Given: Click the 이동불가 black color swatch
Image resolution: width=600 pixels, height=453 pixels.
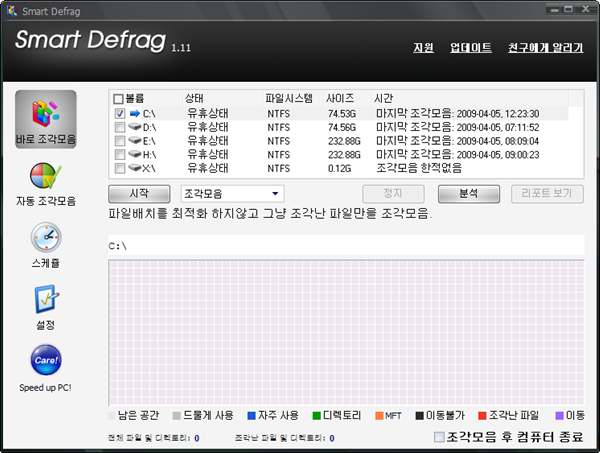Looking at the screenshot, I should (419, 416).
